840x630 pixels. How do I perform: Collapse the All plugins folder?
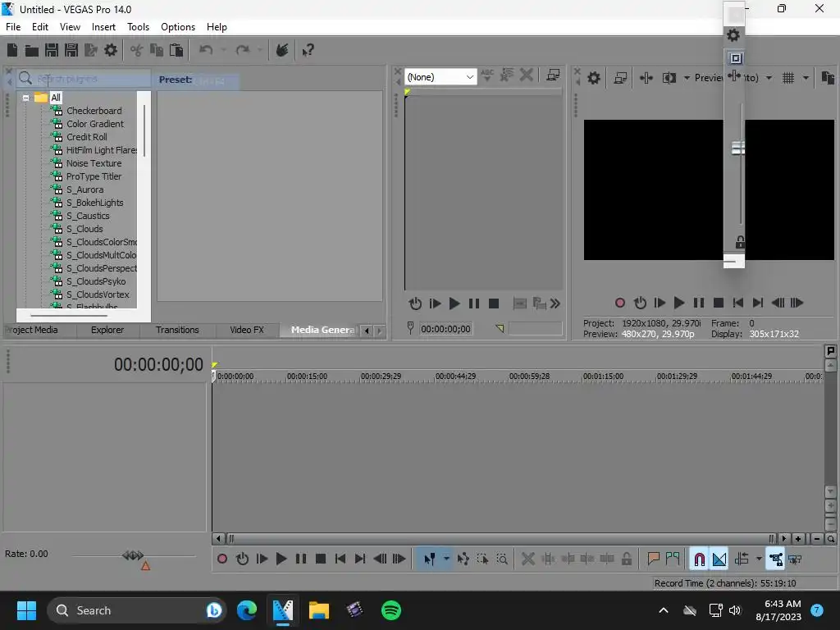point(25,98)
